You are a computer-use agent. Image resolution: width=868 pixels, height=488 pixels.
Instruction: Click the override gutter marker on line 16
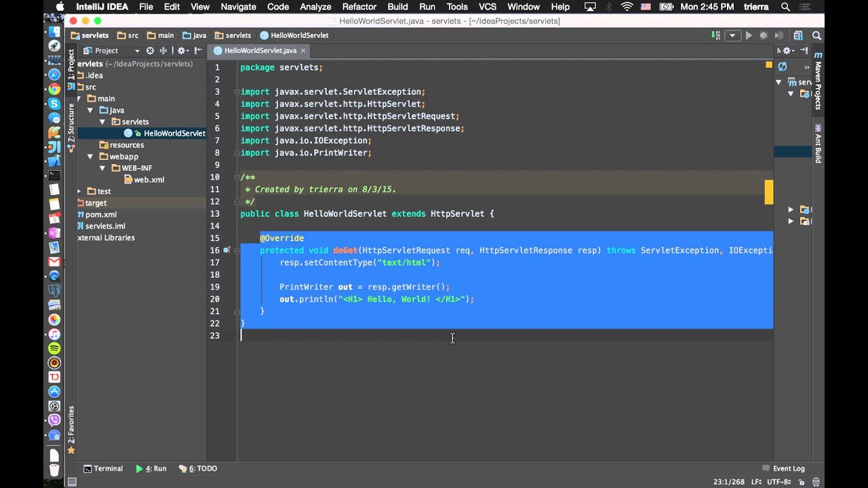point(226,250)
